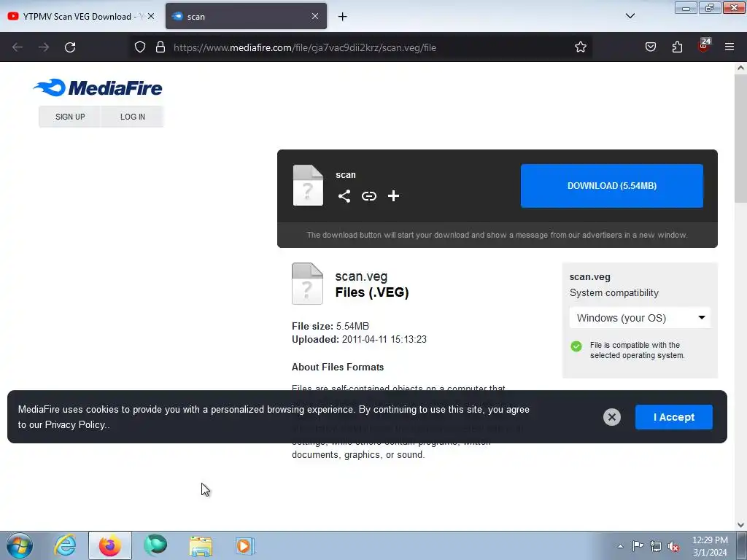Switch to YTPMV Scan VEG Download tab
The width and height of the screenshot is (747, 560).
81,16
